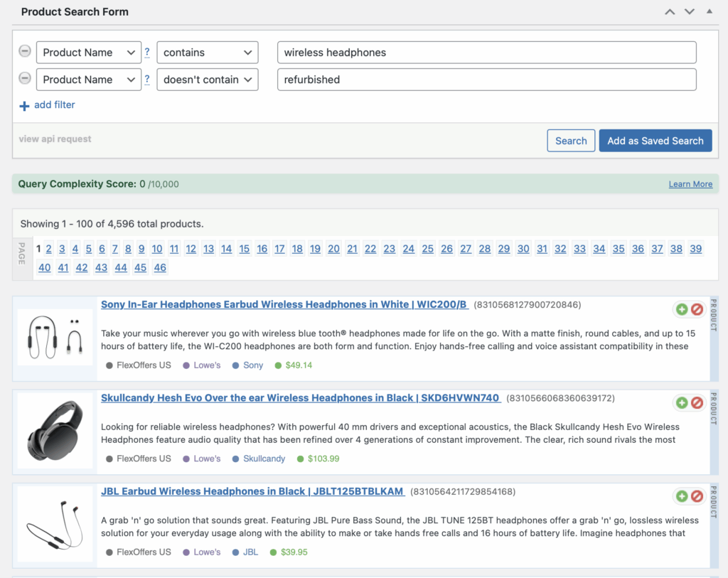This screenshot has width=728, height=578.
Task: Open the 'contains' operator dropdown
Action: (x=208, y=53)
